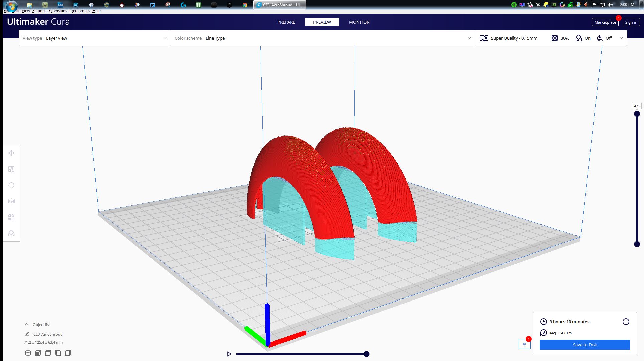The height and width of the screenshot is (361, 644).
Task: Select the Move tool in left toolbar
Action: pos(11,153)
